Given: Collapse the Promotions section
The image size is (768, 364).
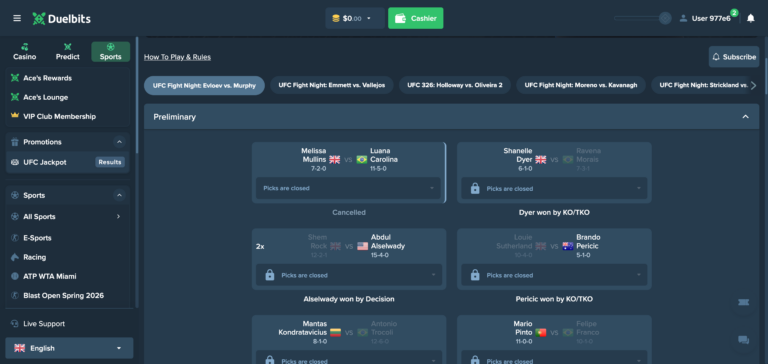Looking at the screenshot, I should point(119,142).
